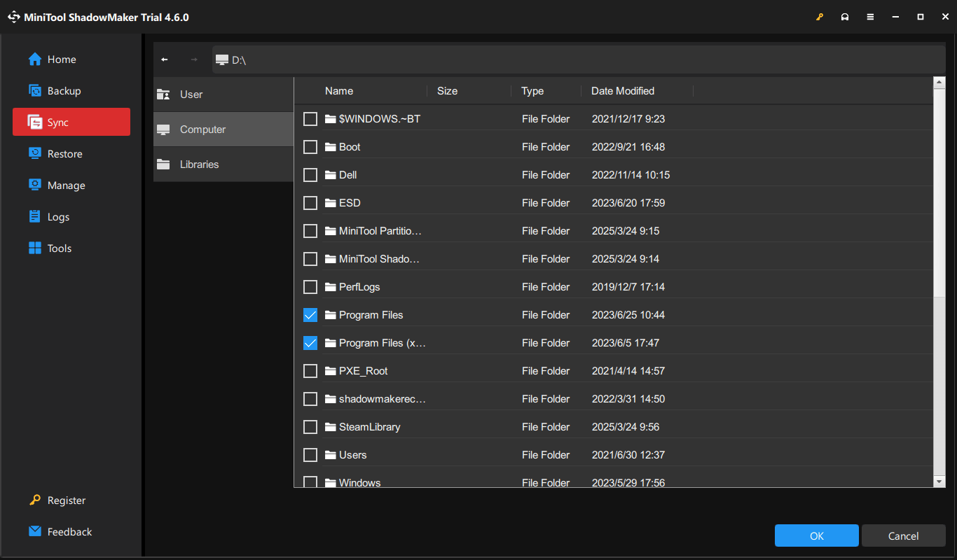Sort by the Name column header
This screenshot has width=957, height=560.
pos(339,91)
